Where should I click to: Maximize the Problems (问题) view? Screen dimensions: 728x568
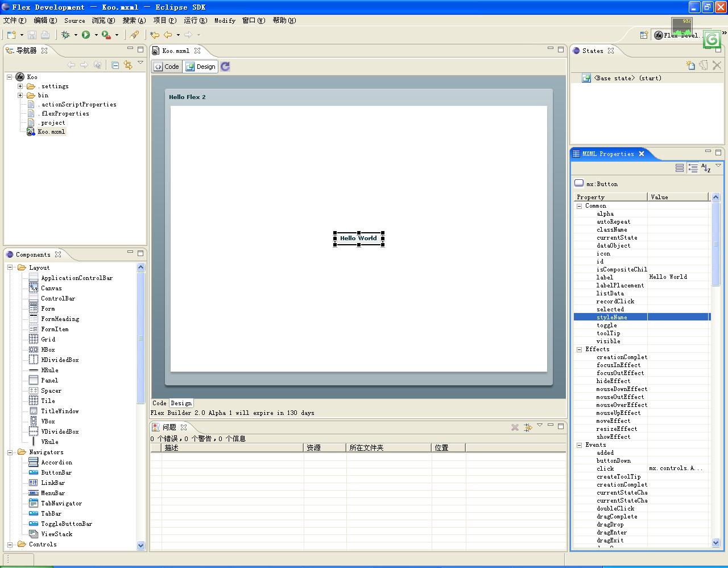(561, 426)
